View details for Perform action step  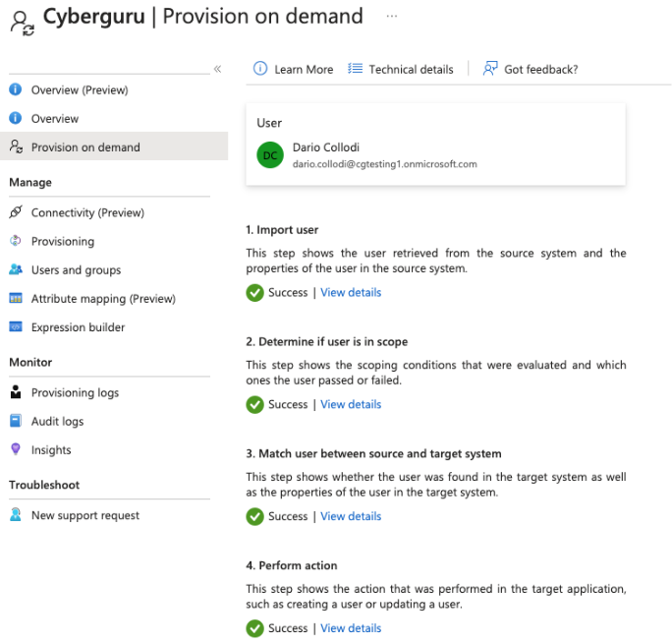coord(351,628)
